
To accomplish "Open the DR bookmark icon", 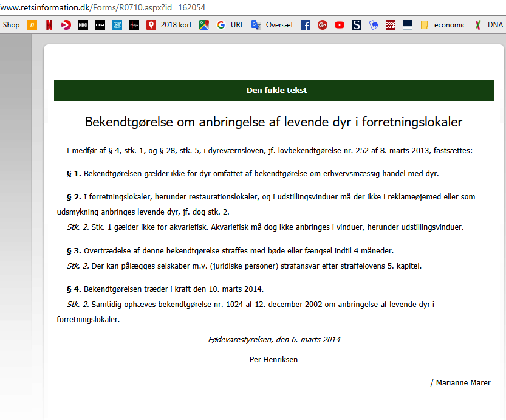I will pyautogui.click(x=100, y=25).
